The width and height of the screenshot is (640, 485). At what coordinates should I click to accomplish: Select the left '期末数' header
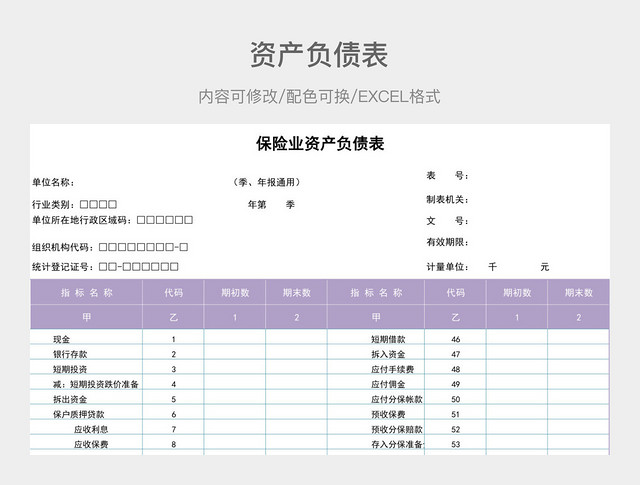[x=297, y=292]
